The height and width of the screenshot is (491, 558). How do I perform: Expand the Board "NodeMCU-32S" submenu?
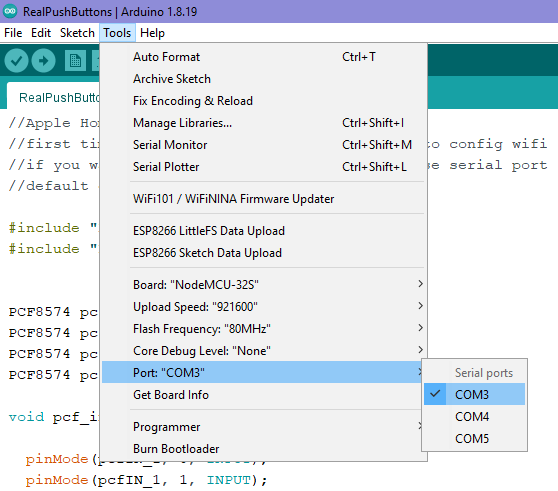pos(262,285)
